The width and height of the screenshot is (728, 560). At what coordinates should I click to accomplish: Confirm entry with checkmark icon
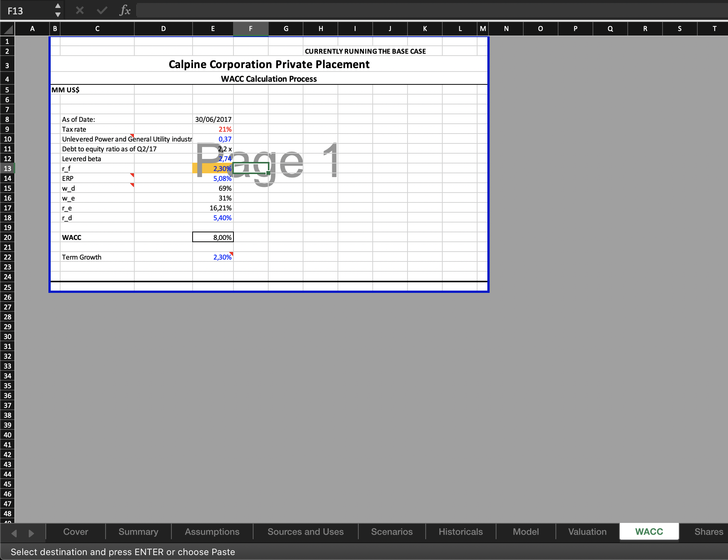(102, 11)
